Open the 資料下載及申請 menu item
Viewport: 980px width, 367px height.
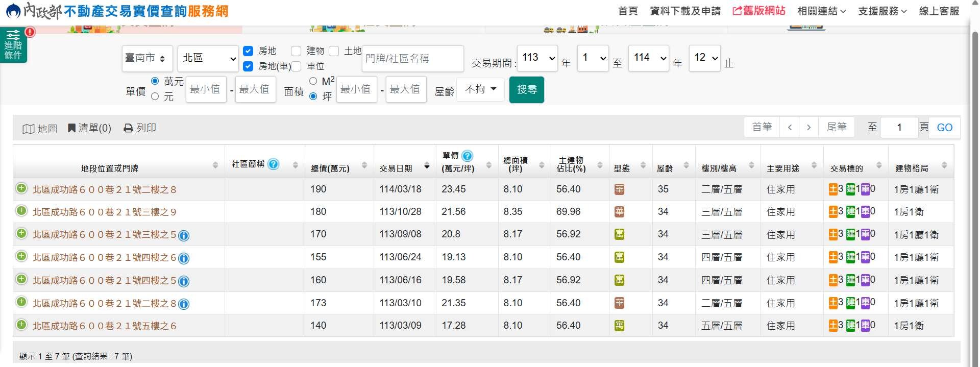pos(685,11)
